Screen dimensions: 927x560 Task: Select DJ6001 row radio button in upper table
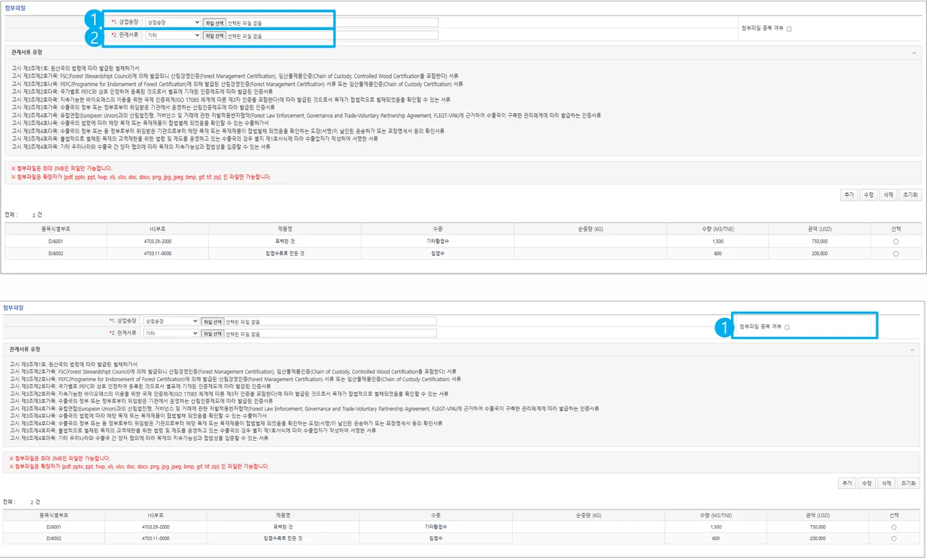pyautogui.click(x=896, y=242)
